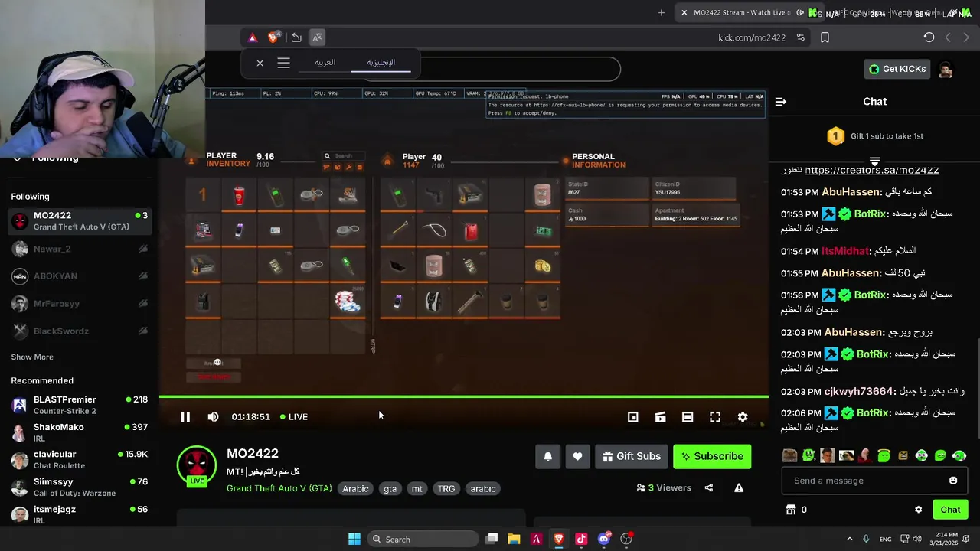
Task: Pause the live stream playback
Action: coord(185,416)
